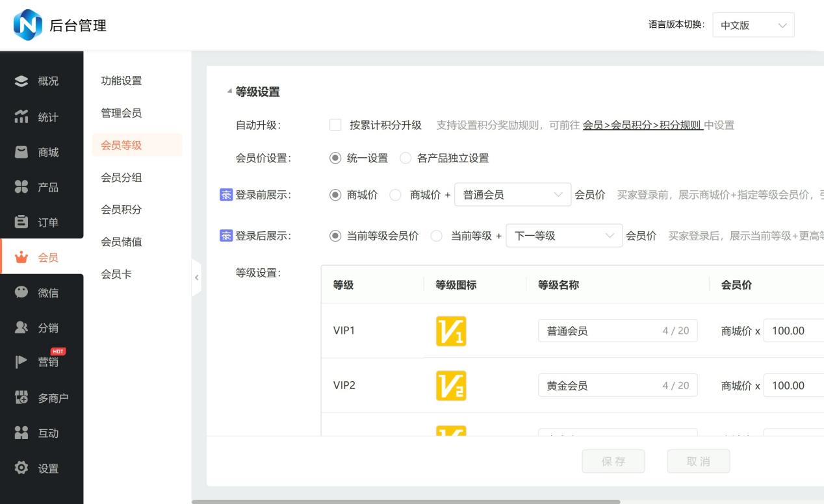Image resolution: width=824 pixels, height=504 pixels.
Task: Click the 商城 mall icon
Action: [21, 152]
